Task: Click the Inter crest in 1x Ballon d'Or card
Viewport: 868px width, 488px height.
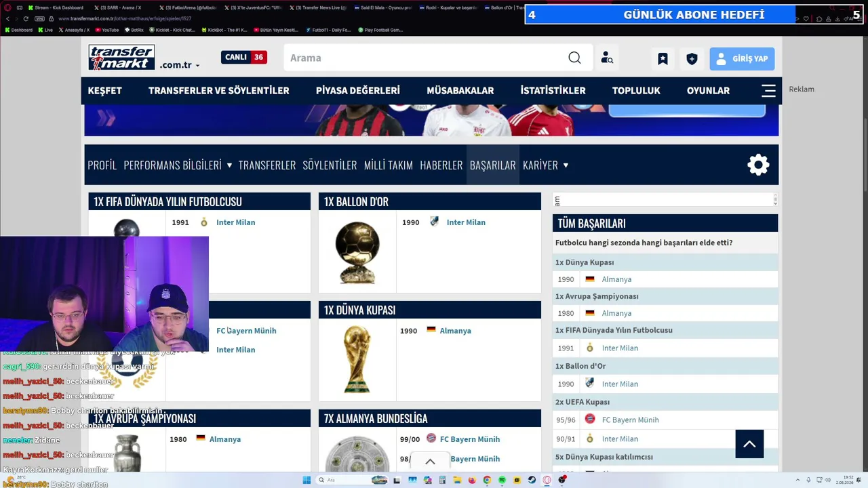Action: tap(434, 222)
